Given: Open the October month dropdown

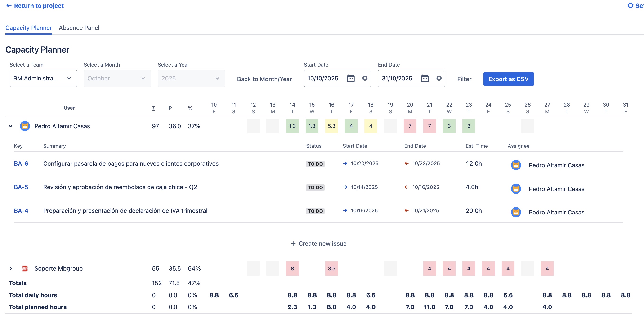Looking at the screenshot, I should point(117,79).
